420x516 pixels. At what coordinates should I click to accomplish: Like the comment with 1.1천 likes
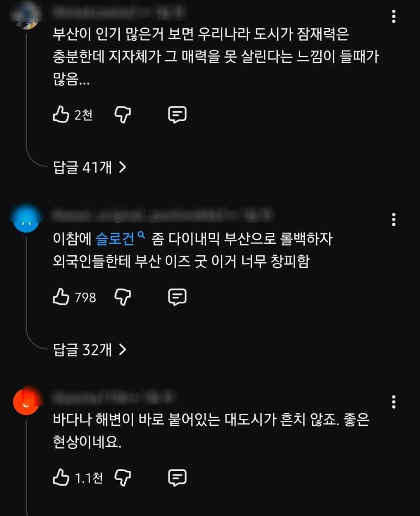click(61, 478)
